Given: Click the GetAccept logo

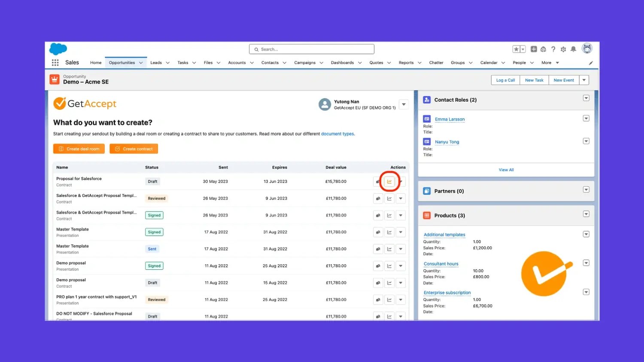Looking at the screenshot, I should pyautogui.click(x=85, y=103).
